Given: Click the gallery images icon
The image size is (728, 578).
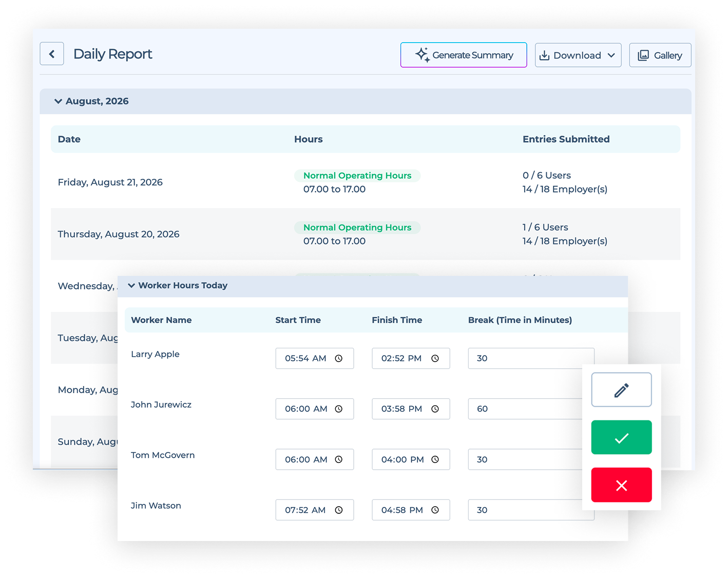Looking at the screenshot, I should click(x=643, y=55).
